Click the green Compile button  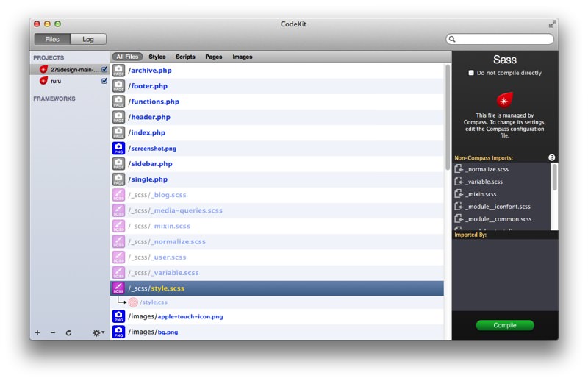(x=505, y=325)
